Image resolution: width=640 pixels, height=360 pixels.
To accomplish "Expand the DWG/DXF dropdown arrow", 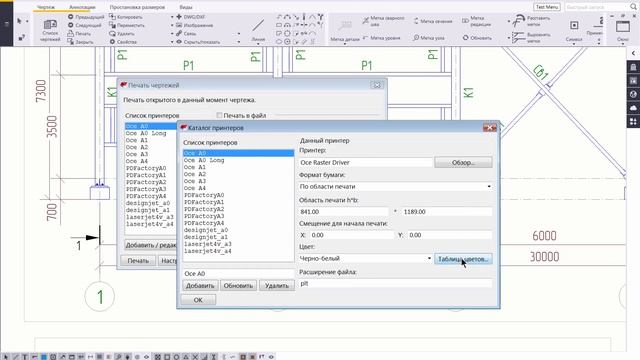I will [x=172, y=17].
